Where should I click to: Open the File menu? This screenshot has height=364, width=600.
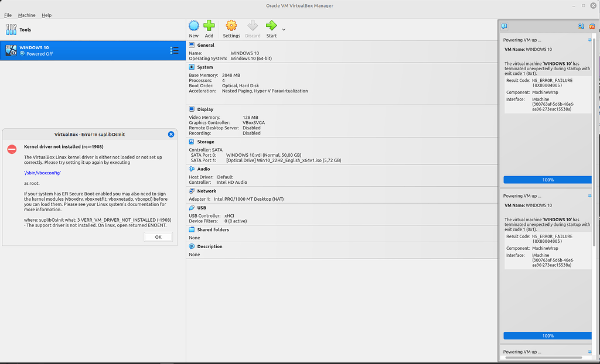pos(8,15)
